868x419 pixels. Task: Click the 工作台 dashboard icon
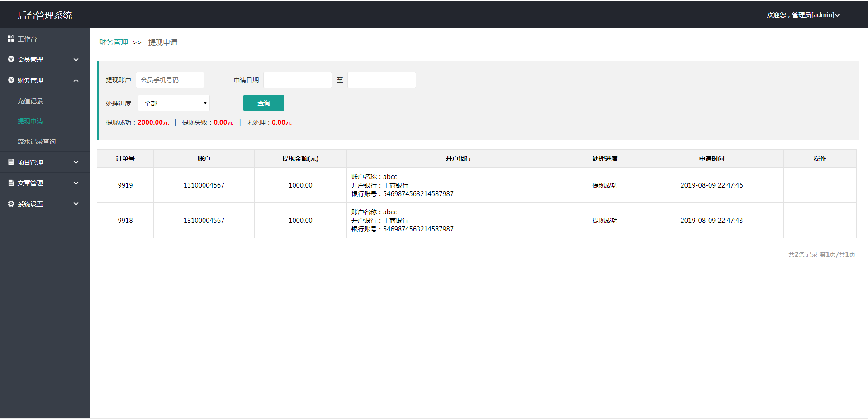(x=11, y=39)
